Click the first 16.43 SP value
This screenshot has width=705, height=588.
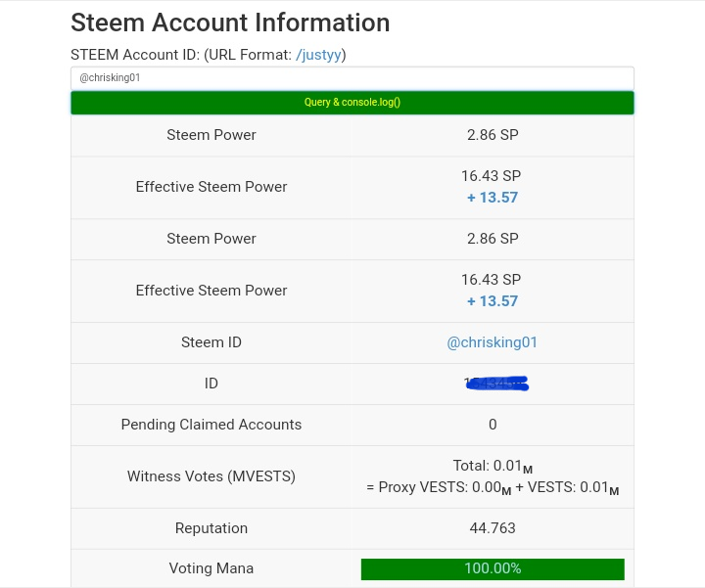point(492,176)
